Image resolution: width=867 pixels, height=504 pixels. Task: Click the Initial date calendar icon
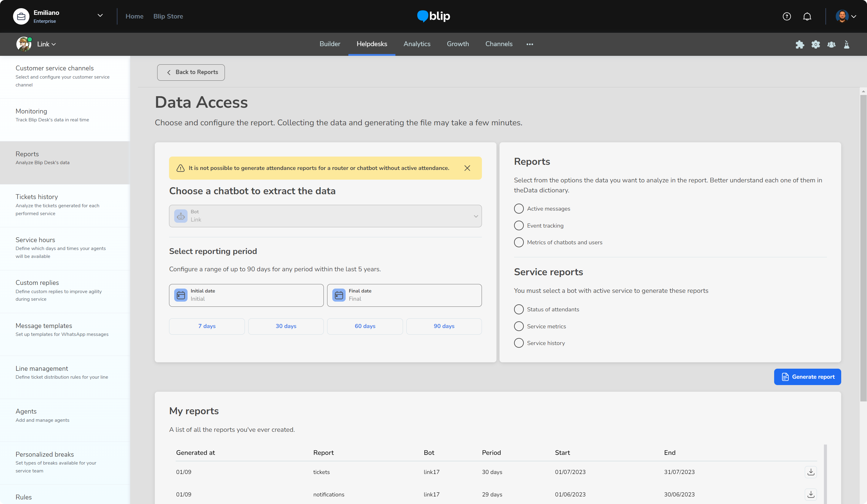tap(181, 295)
